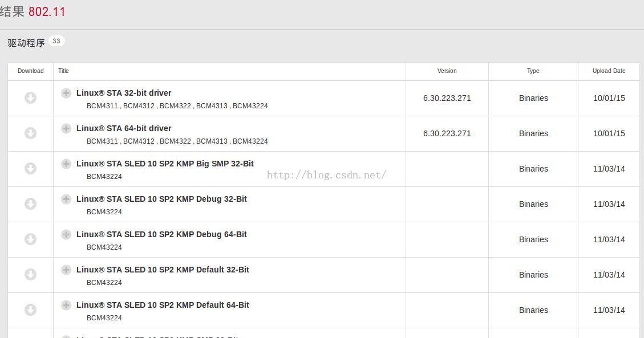Click the Type column header

point(533,71)
